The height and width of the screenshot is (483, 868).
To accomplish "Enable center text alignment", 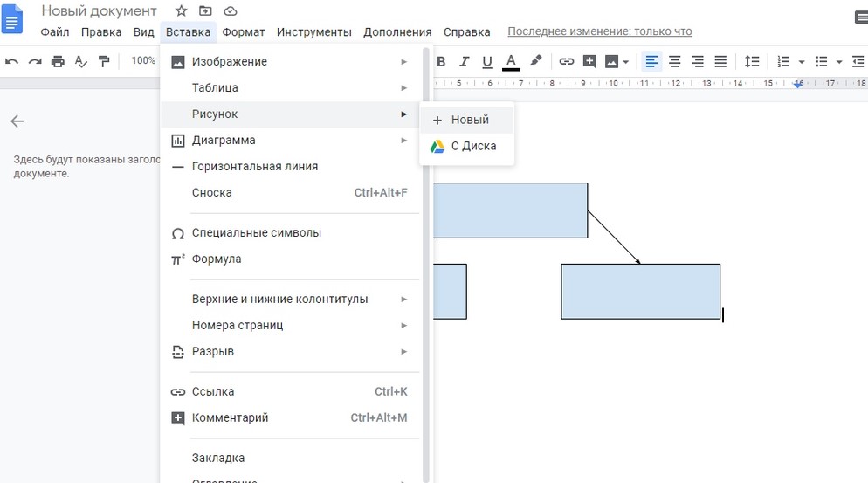I will click(x=674, y=61).
